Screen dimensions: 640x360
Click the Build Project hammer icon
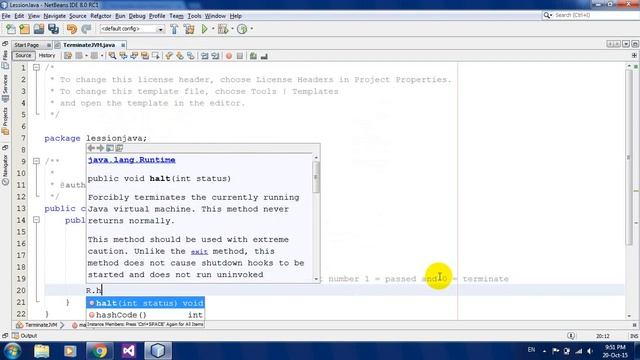174,29
